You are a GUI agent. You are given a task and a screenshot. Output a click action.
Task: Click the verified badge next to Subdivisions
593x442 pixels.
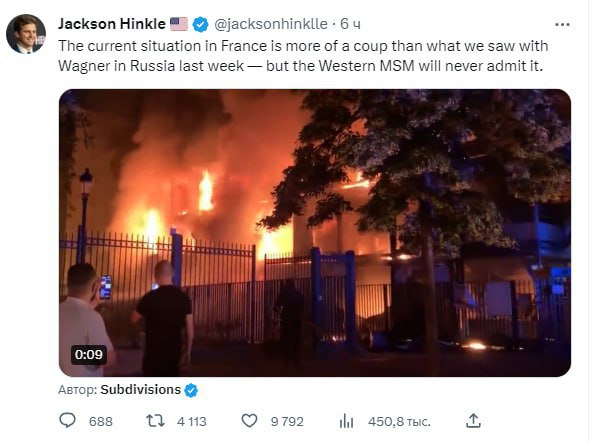pos(191,390)
